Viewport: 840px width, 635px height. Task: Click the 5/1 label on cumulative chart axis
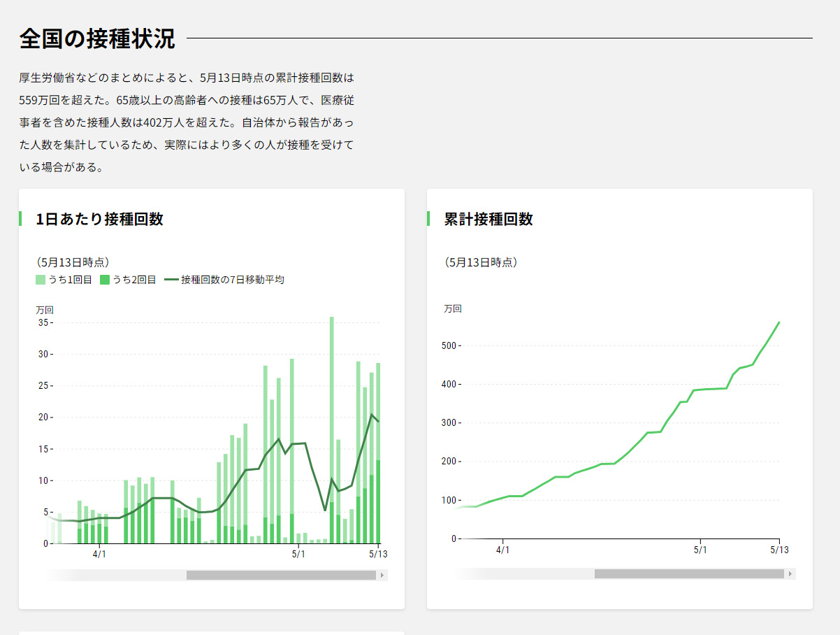click(700, 550)
